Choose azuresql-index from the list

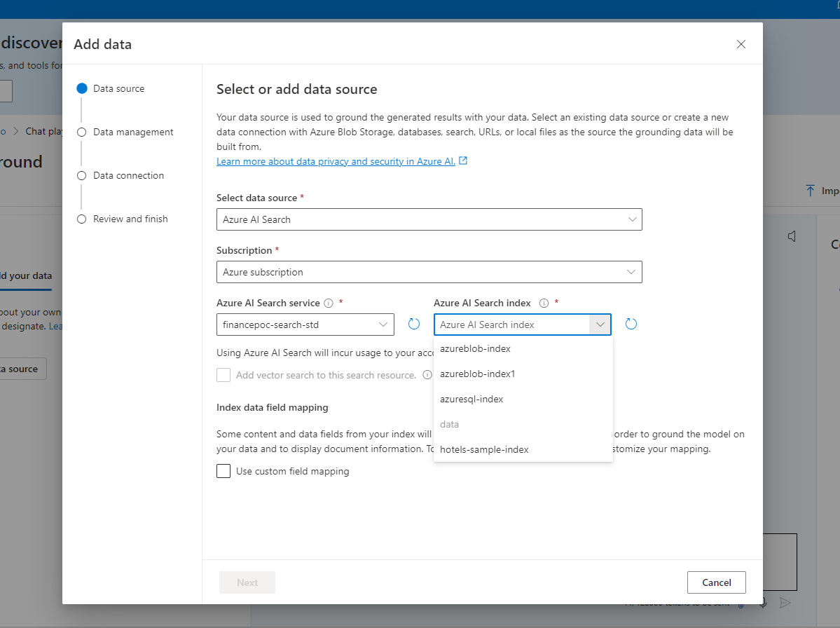523,400
